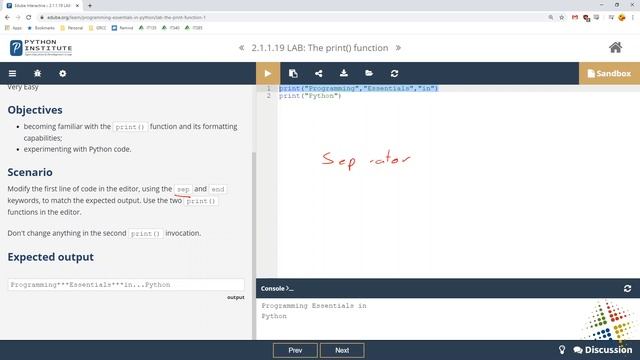Download the code using the download icon
This screenshot has height=360, width=640.
tap(344, 73)
